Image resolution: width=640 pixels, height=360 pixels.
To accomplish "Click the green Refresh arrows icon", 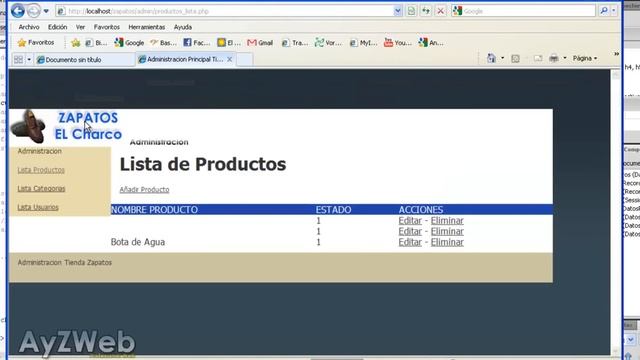I will [x=426, y=11].
